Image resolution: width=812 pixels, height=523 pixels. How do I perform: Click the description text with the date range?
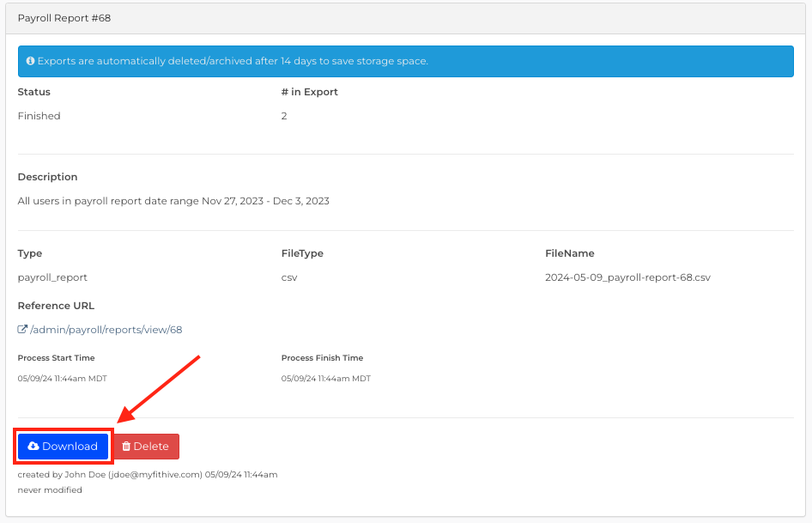click(173, 201)
